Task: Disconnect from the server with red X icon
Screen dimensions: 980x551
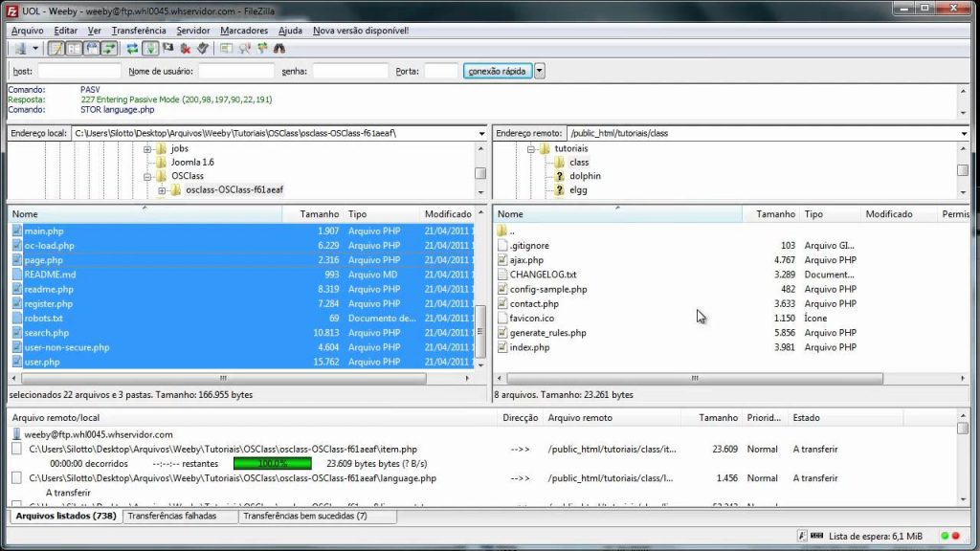Action: 186,48
